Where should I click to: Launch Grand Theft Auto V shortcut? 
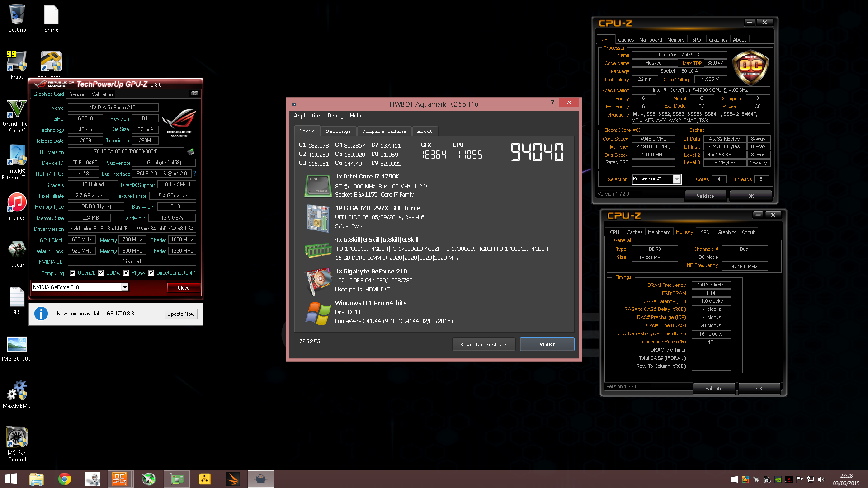17,116
